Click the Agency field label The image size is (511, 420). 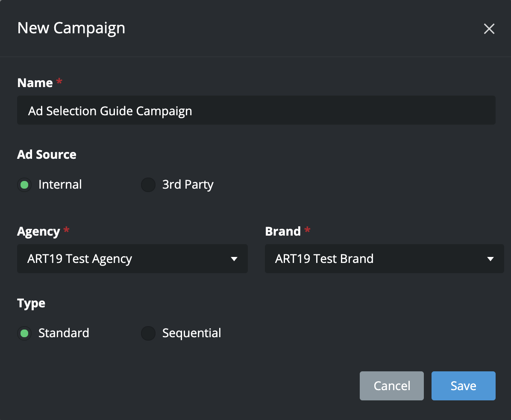pos(38,231)
